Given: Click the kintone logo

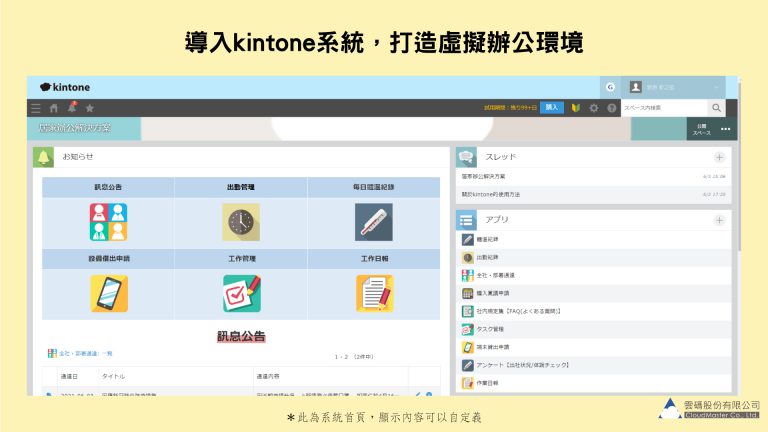Looking at the screenshot, I should tap(65, 87).
